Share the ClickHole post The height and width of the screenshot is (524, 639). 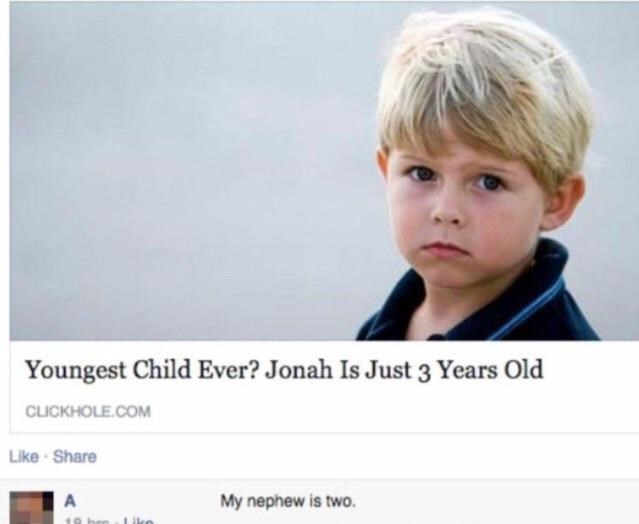75,456
